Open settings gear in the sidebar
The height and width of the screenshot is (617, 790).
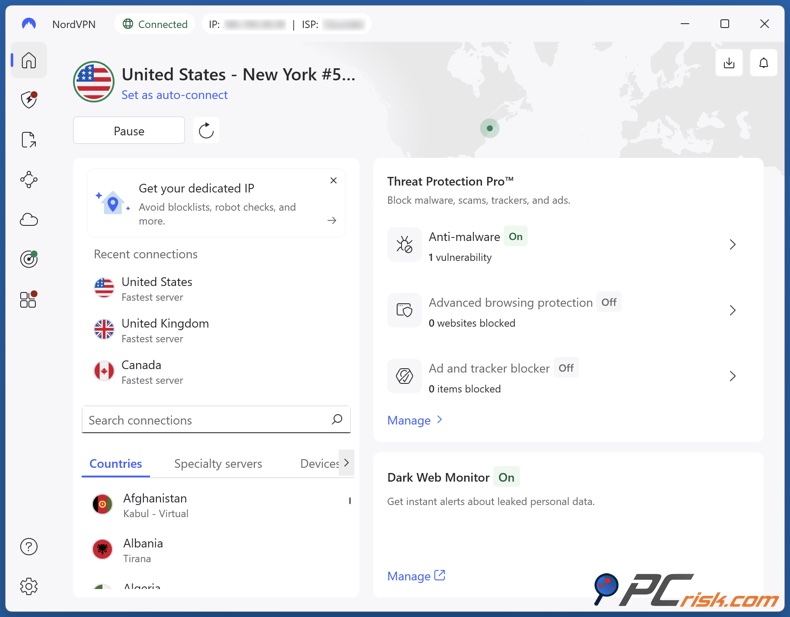coord(29,587)
